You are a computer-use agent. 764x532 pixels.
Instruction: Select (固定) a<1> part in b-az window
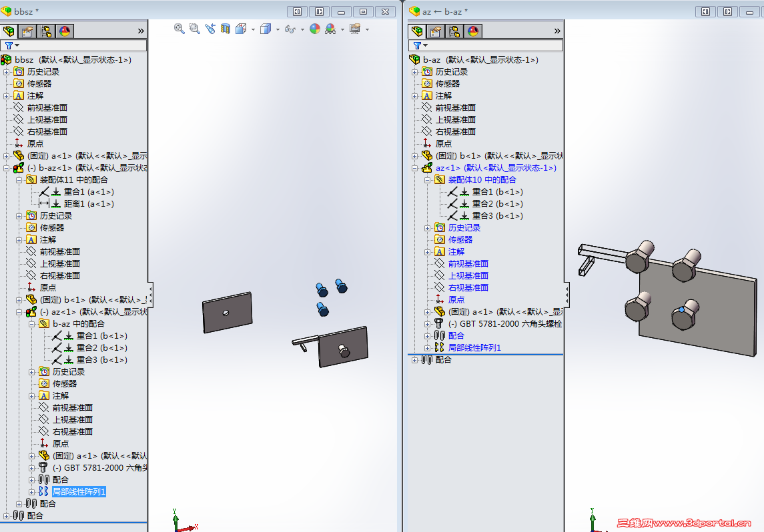506,311
